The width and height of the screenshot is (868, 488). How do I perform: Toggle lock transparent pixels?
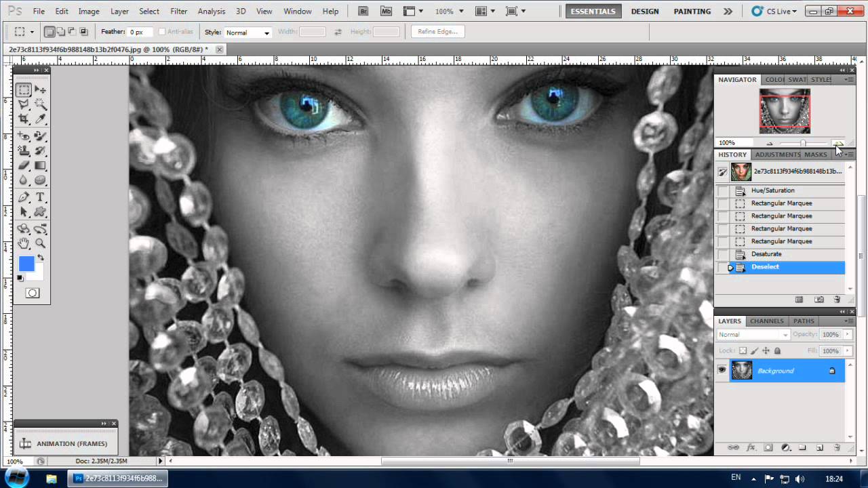tap(743, 350)
